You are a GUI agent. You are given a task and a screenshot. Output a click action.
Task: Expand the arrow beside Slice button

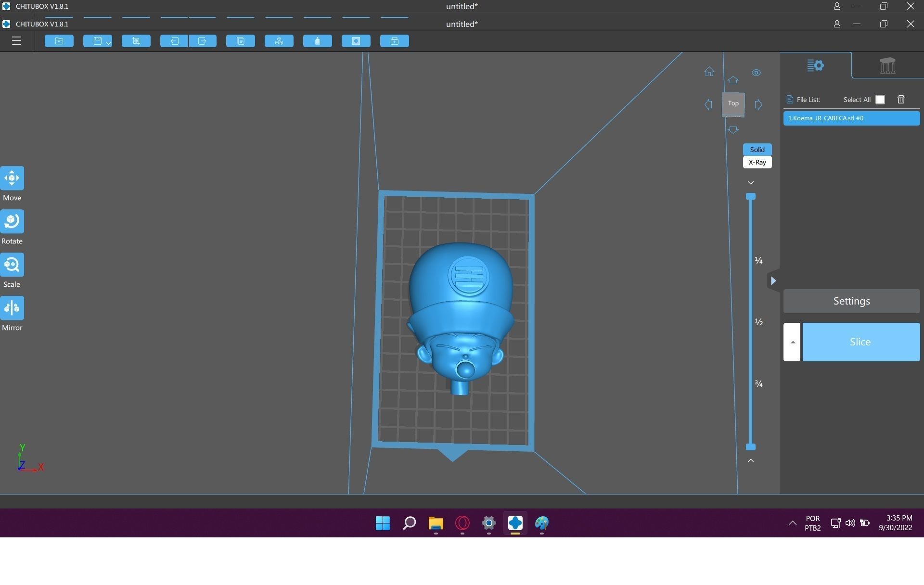click(792, 342)
